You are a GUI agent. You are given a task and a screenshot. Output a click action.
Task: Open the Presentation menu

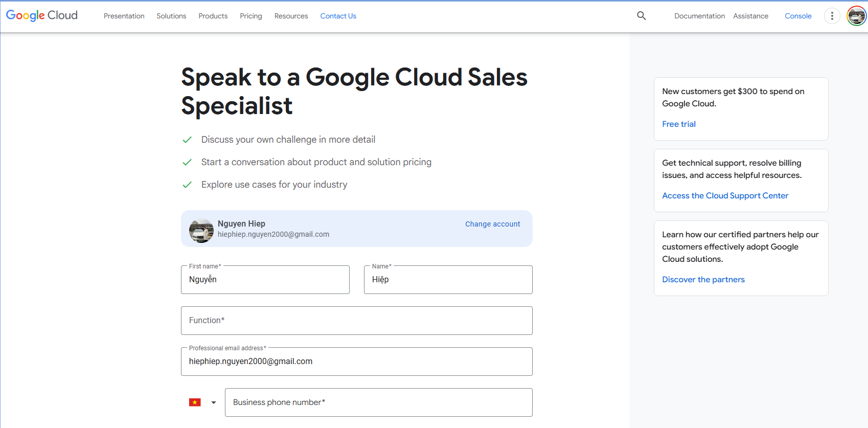point(124,16)
